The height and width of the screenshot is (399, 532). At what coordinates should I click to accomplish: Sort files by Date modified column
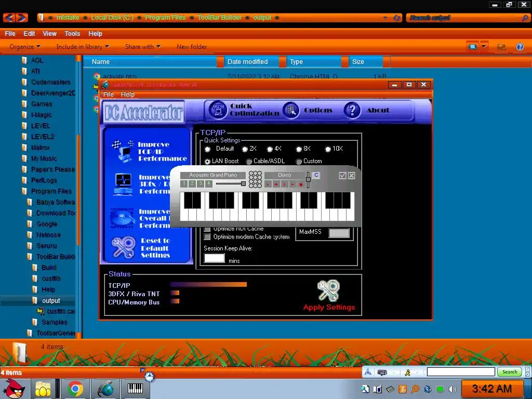(251, 62)
